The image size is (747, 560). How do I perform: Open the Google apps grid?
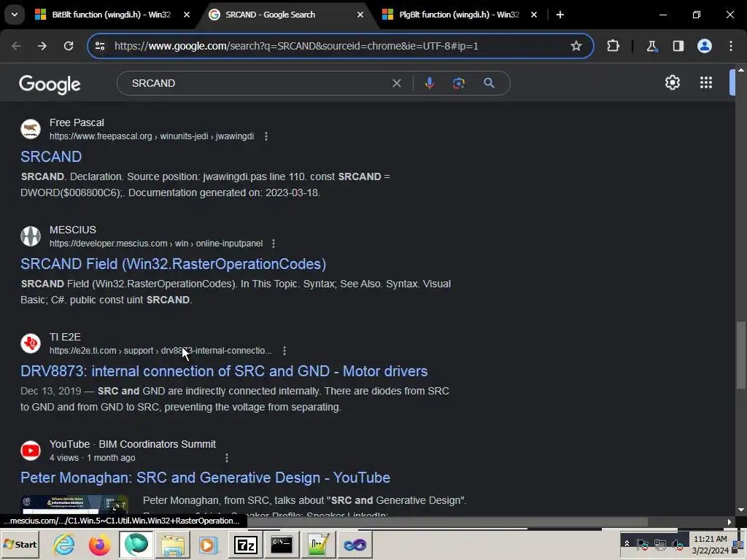pyautogui.click(x=706, y=82)
